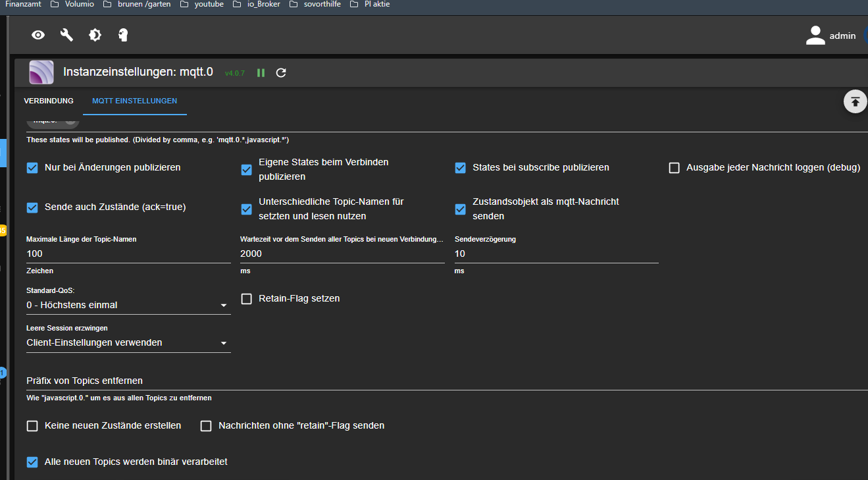Toggle Eigene States beim Verbinden publizieren
Image resolution: width=868 pixels, height=480 pixels.
click(x=246, y=170)
